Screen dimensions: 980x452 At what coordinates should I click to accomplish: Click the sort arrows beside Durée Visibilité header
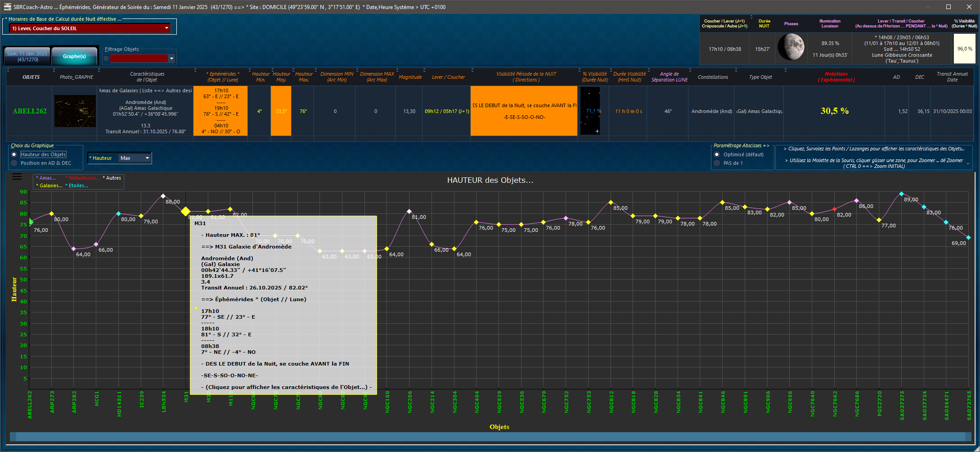click(x=611, y=70)
